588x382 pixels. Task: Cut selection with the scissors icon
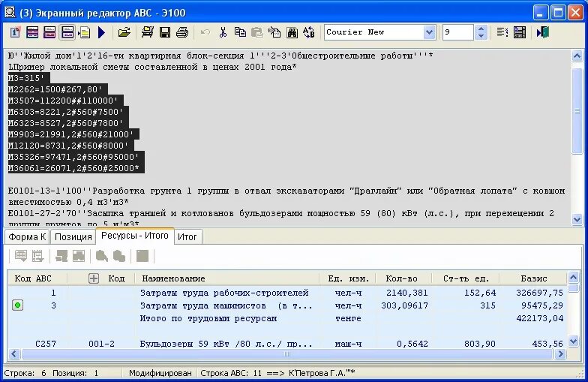(223, 32)
